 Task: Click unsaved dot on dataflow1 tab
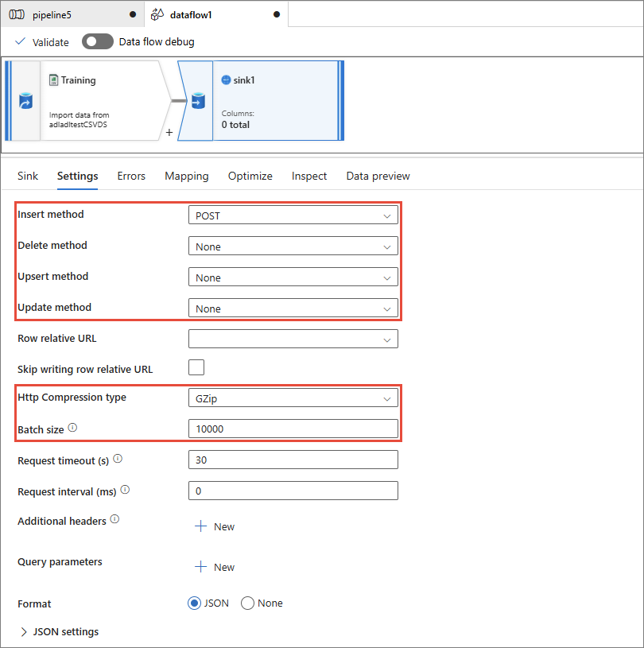click(x=277, y=14)
